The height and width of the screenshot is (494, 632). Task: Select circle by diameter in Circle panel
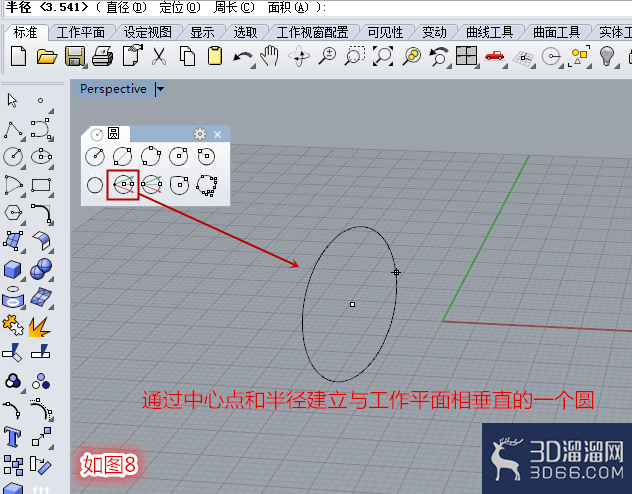click(x=122, y=156)
